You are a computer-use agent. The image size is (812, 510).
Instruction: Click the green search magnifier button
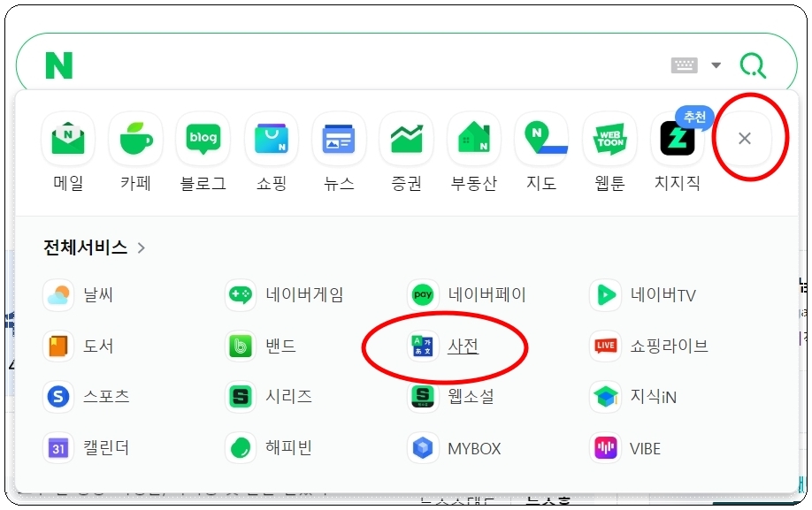click(x=753, y=65)
